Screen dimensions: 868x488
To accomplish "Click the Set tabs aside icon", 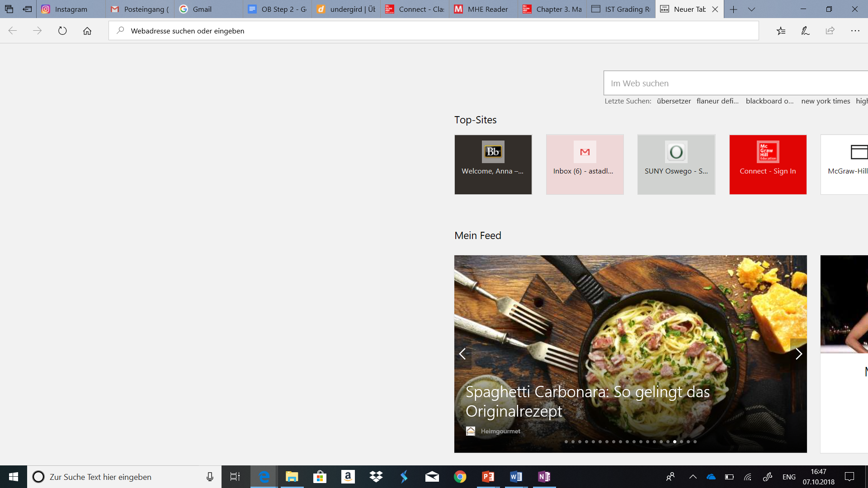I will tap(27, 9).
